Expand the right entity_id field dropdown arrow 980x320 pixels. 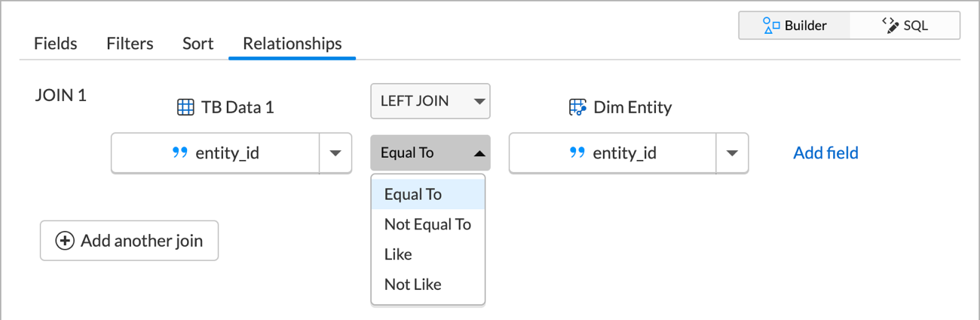[x=732, y=153]
